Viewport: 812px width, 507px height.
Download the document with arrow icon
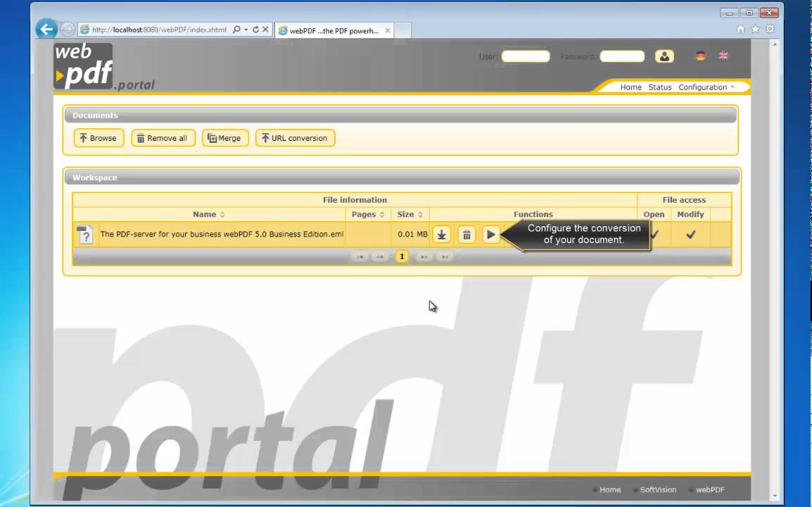point(442,234)
